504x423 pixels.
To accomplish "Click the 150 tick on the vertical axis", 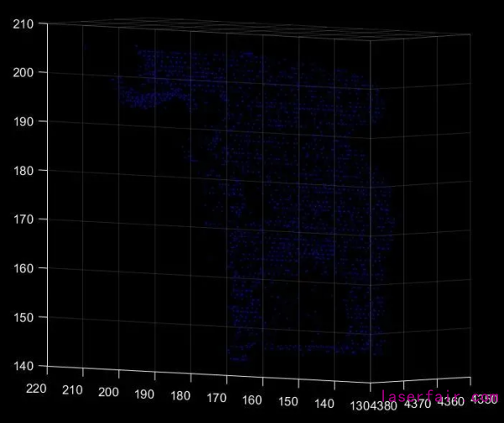I will click(23, 317).
